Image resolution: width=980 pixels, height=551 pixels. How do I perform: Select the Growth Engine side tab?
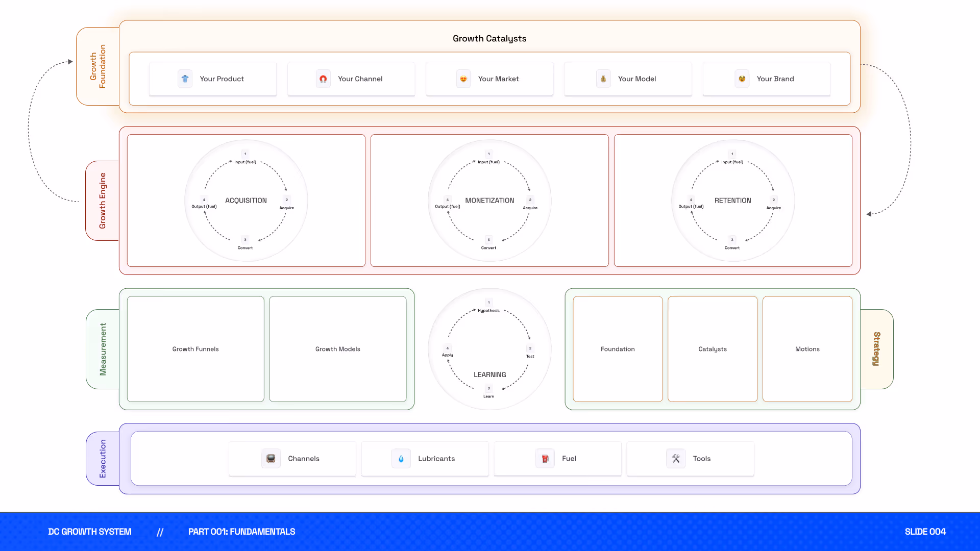(x=103, y=201)
